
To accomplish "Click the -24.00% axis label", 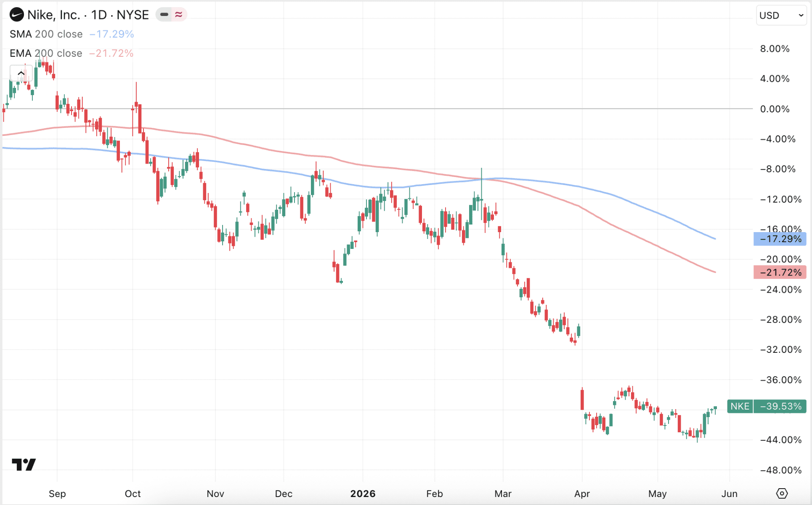I will [780, 289].
